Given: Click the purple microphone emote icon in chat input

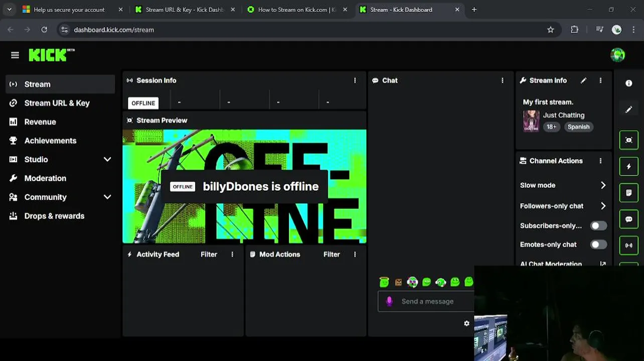Looking at the screenshot, I should coord(389,301).
